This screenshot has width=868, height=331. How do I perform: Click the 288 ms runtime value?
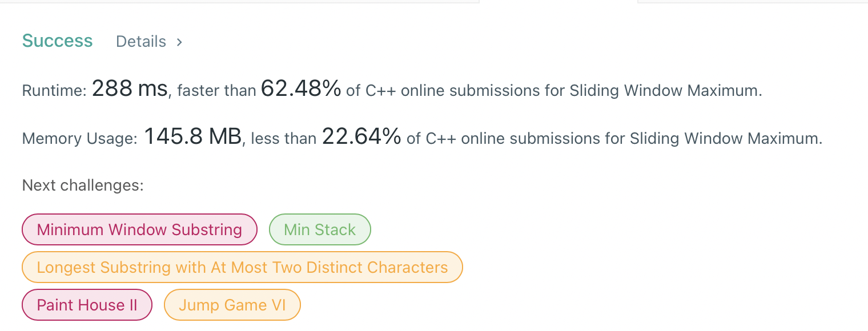point(130,88)
